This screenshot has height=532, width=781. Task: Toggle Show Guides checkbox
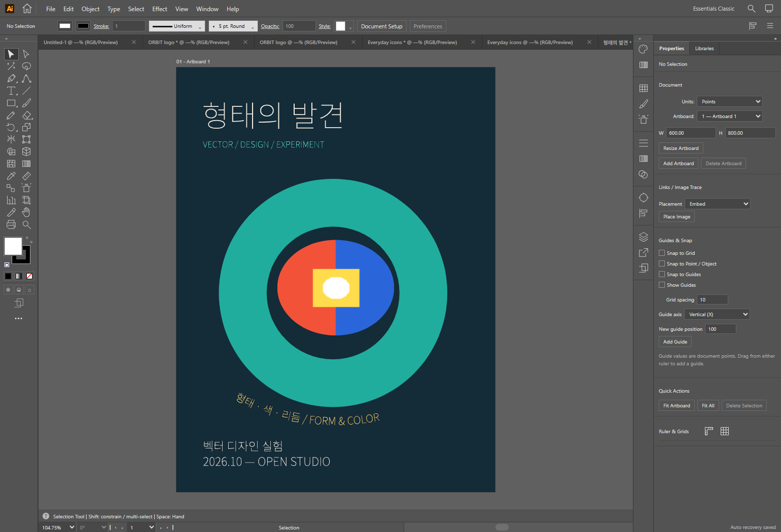[x=662, y=285]
